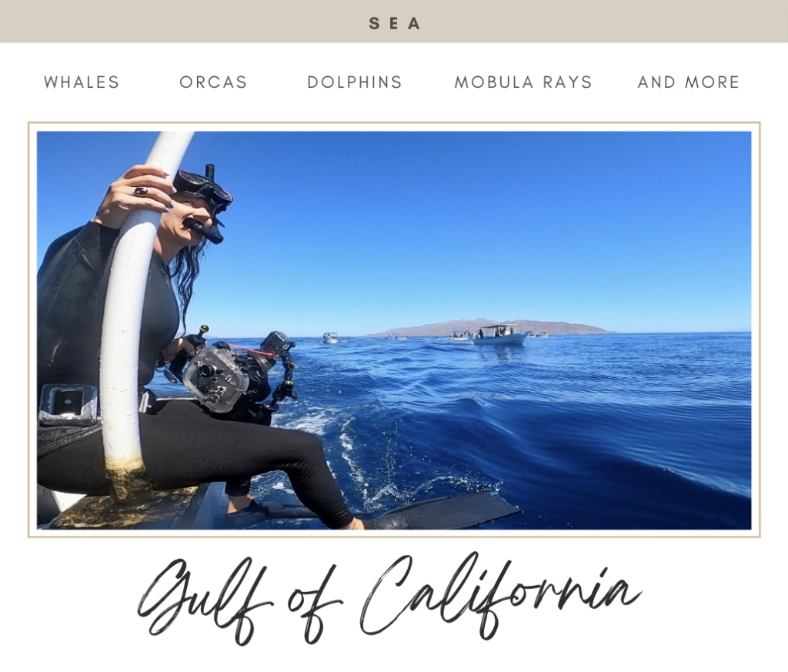Click the black snorkel mouthpiece
Screen dimensions: 788x672
click(x=203, y=229)
